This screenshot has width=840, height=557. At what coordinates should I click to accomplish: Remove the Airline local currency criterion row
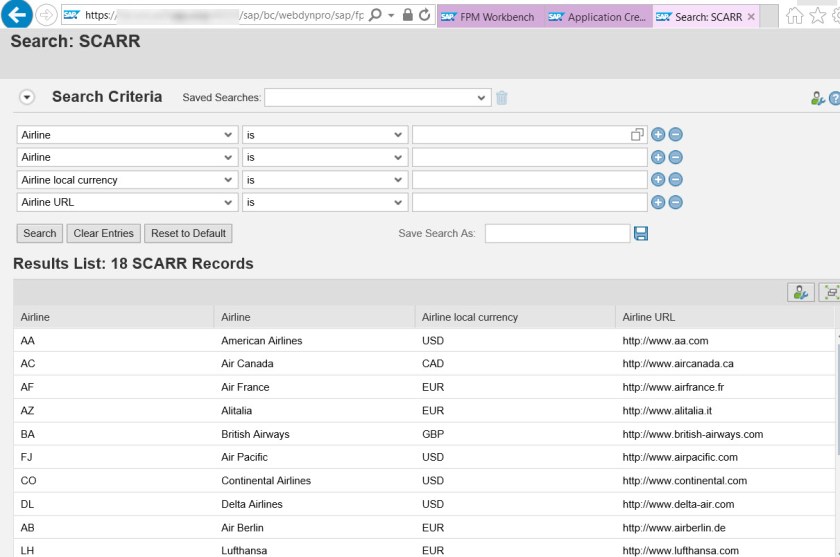tap(676, 180)
